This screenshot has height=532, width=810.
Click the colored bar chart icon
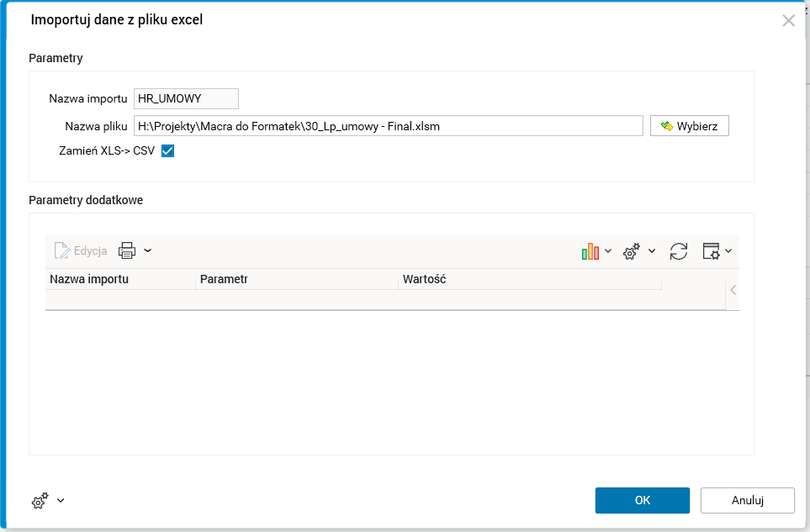[x=590, y=251]
